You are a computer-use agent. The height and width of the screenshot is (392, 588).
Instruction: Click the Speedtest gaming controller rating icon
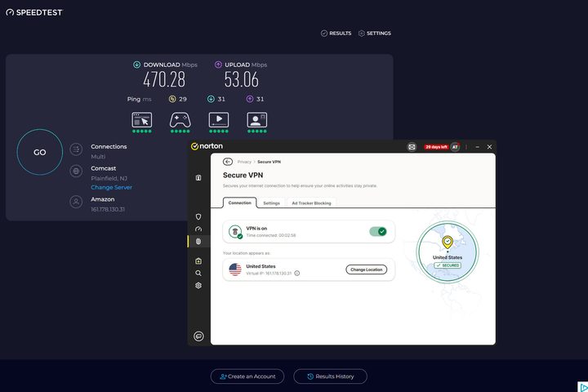point(180,120)
